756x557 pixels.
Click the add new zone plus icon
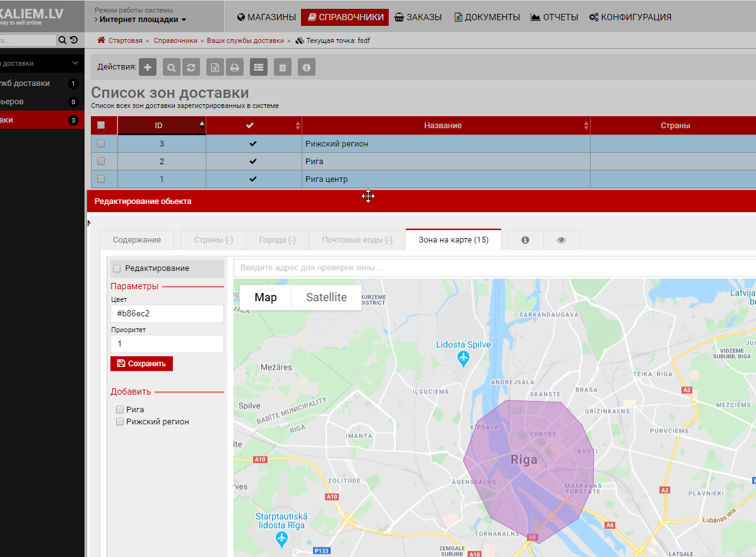click(x=148, y=67)
